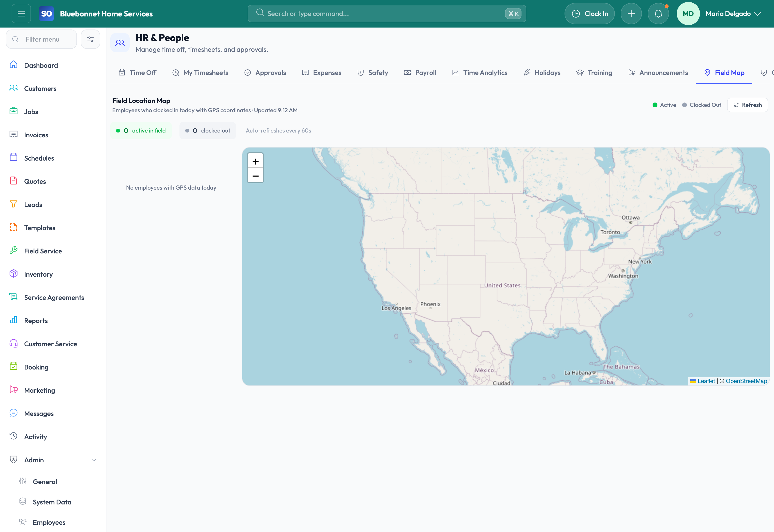Open the Holidays tab
Screen dimensions: 774x532
(542, 73)
